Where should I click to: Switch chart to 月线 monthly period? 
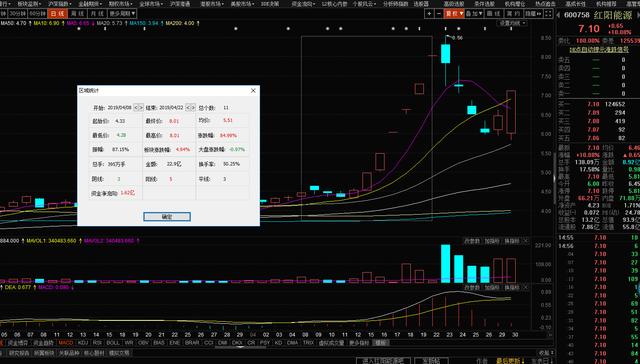[x=97, y=13]
